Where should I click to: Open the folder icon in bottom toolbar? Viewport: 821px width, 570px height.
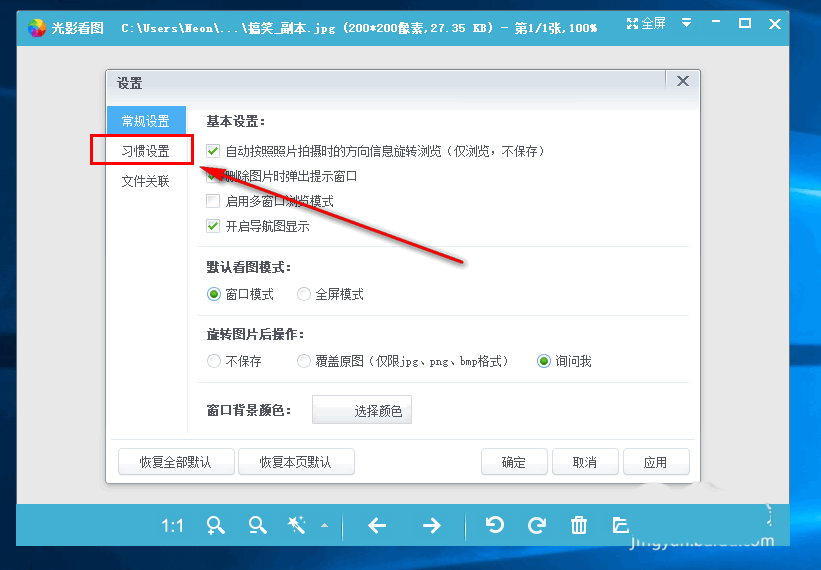pyautogui.click(x=620, y=525)
